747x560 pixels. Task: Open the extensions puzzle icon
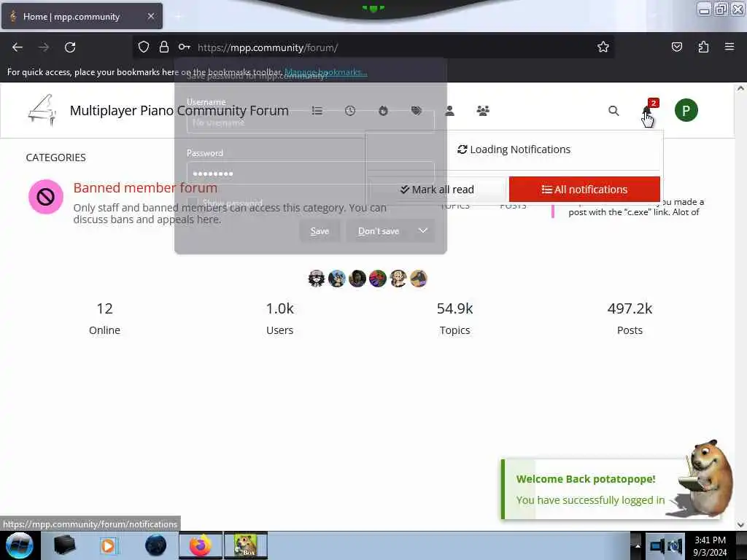703,47
